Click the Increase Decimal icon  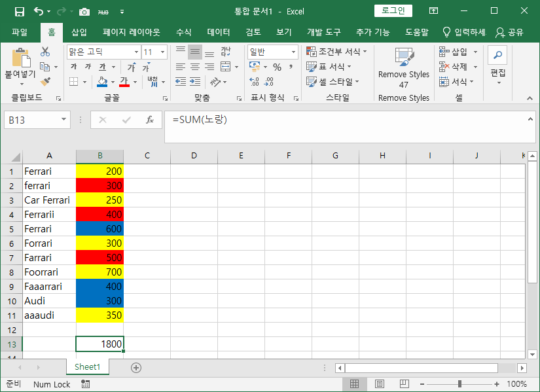tap(254, 82)
